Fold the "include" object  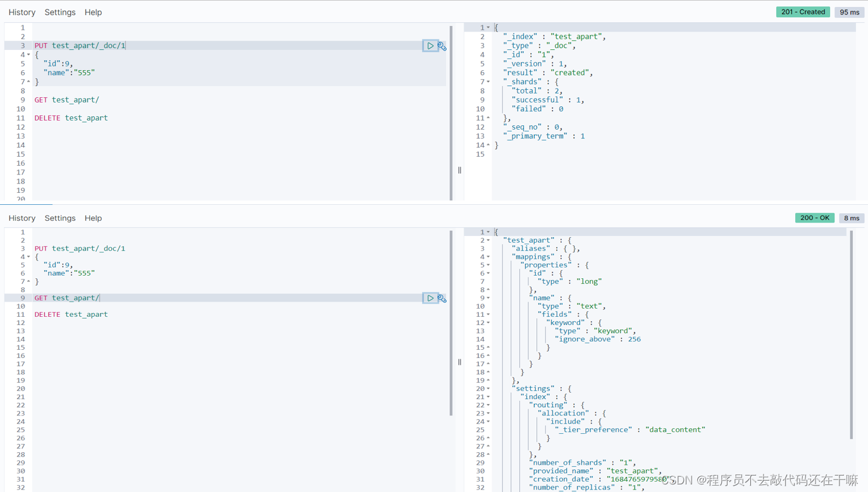pyautogui.click(x=488, y=421)
